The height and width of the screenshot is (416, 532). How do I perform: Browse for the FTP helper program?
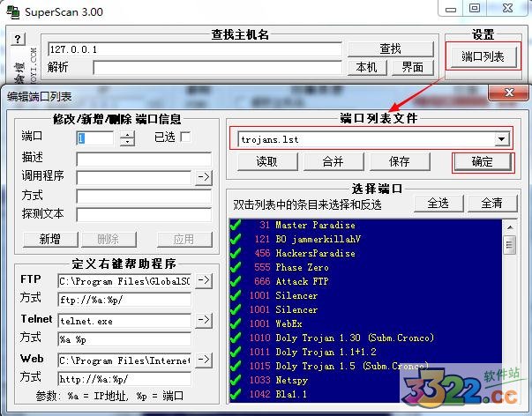(204, 280)
